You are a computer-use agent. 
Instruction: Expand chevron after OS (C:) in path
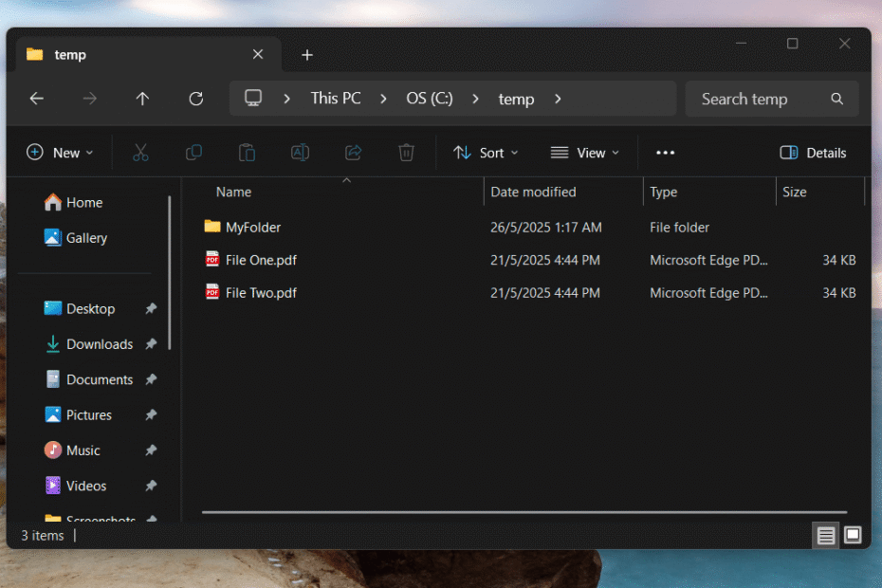click(x=476, y=99)
